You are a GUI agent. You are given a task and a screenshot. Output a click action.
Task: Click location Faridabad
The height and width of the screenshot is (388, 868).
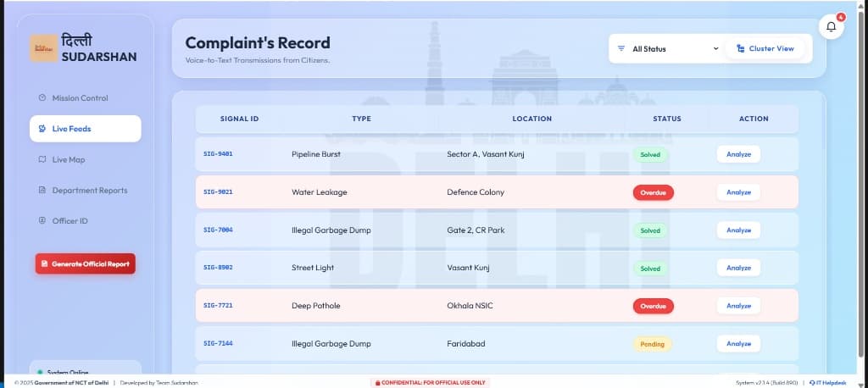(x=466, y=344)
